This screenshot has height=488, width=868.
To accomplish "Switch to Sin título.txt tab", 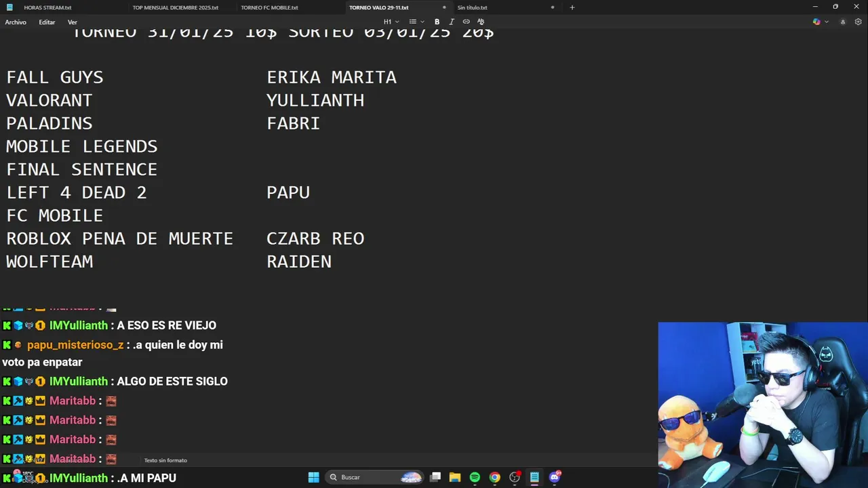I will click(473, 7).
